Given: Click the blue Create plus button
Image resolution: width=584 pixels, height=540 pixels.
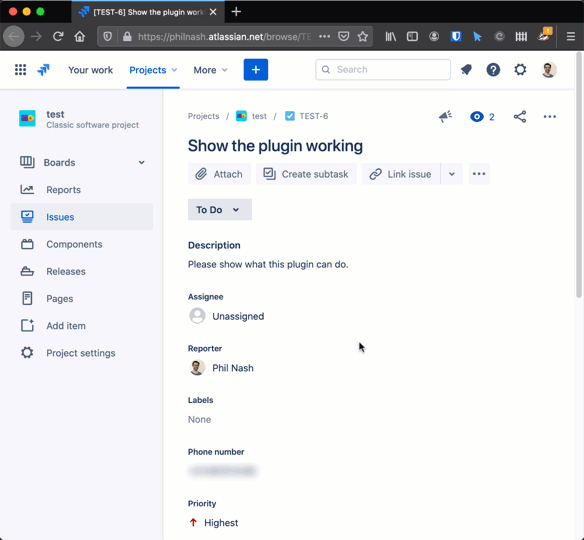Looking at the screenshot, I should coord(256,70).
